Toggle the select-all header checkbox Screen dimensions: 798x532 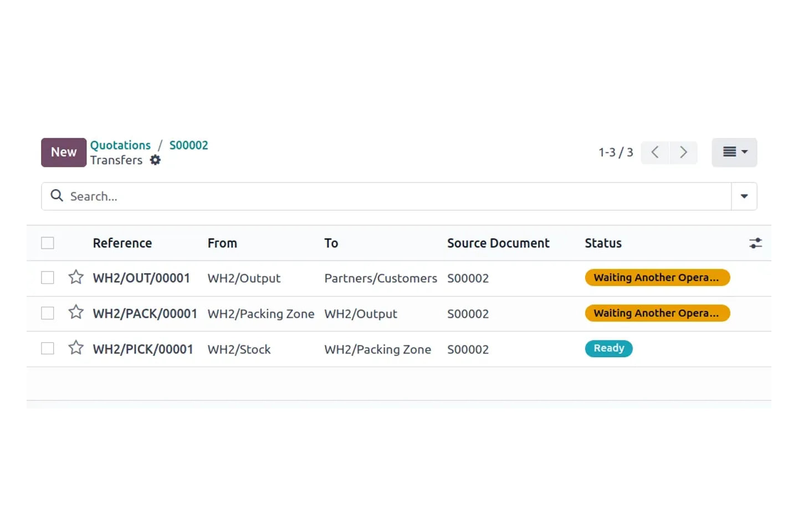tap(48, 243)
